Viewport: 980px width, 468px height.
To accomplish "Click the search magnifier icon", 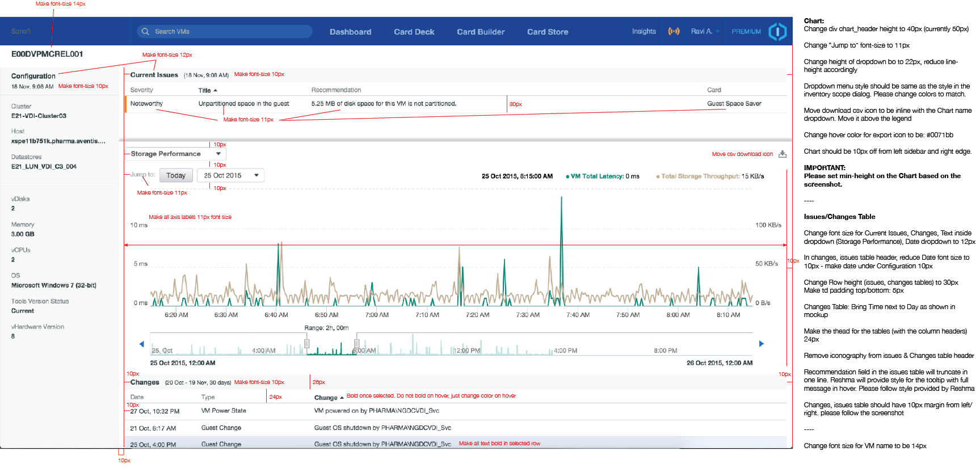I will [145, 32].
